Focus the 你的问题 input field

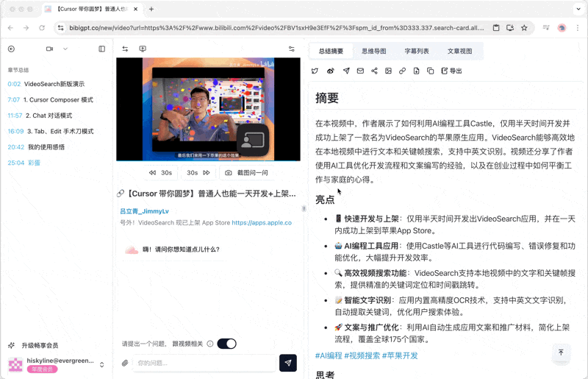(x=204, y=363)
